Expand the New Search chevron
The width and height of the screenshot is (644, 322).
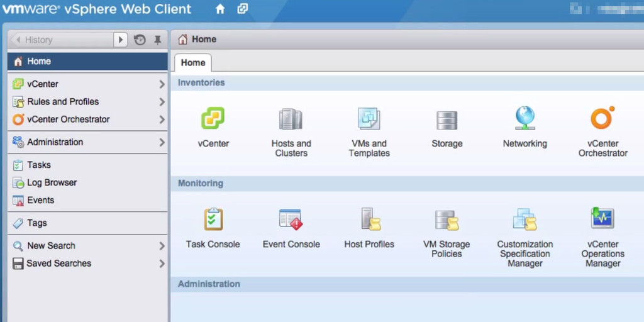[162, 246]
